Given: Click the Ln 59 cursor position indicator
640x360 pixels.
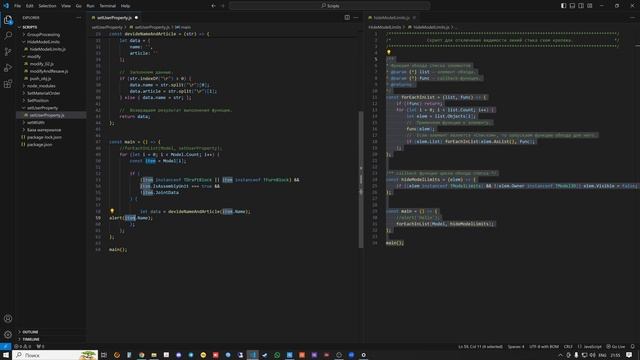Looking at the screenshot, I should [480, 346].
